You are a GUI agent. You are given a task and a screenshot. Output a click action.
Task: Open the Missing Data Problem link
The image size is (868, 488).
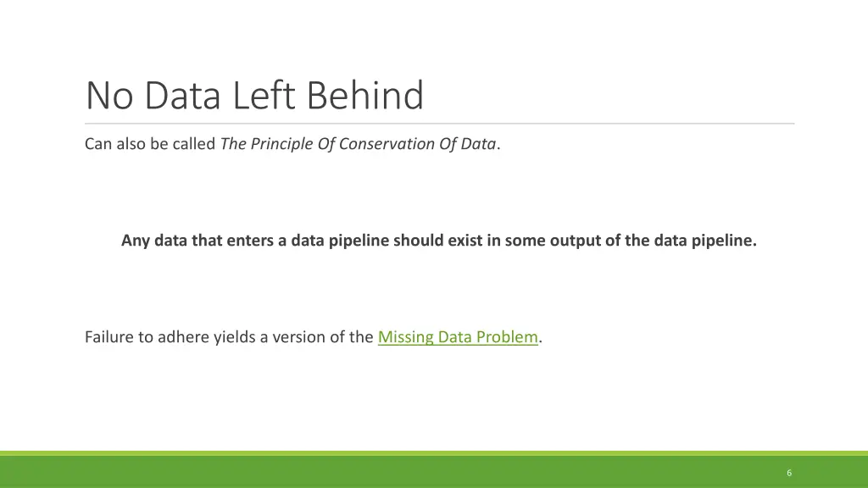click(458, 337)
